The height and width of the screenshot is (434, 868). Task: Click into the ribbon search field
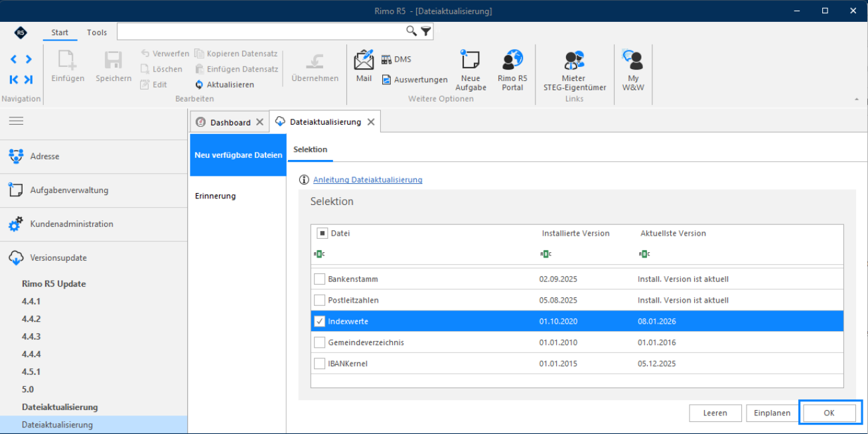point(261,31)
